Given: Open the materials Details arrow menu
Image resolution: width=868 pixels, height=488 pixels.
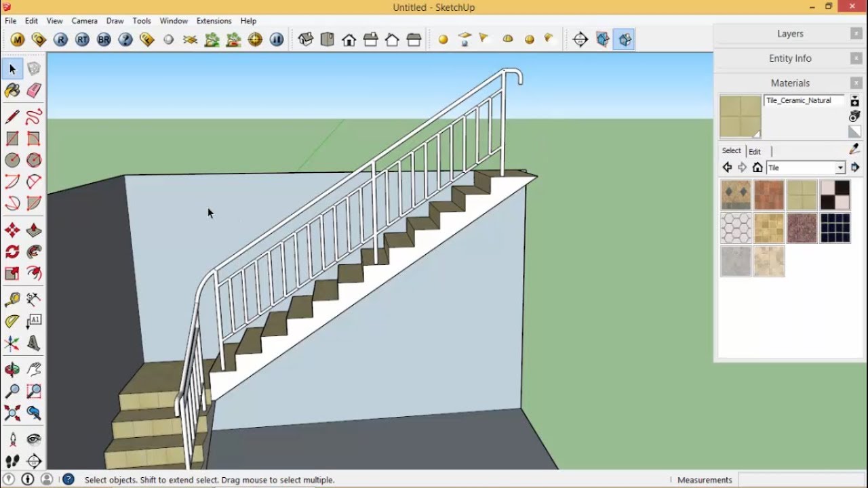Looking at the screenshot, I should click(x=855, y=167).
